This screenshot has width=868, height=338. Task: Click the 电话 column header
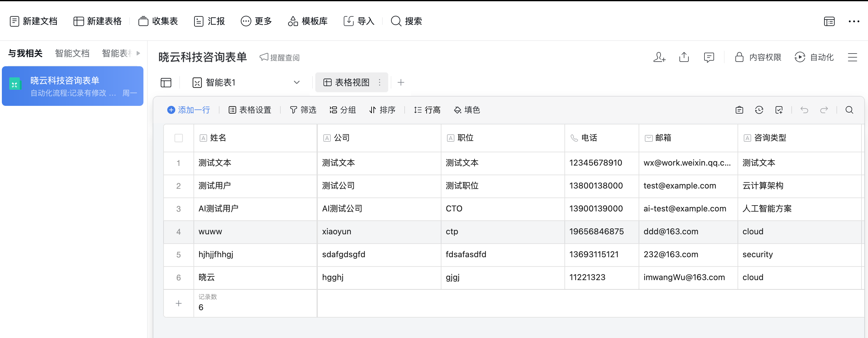[x=602, y=138]
